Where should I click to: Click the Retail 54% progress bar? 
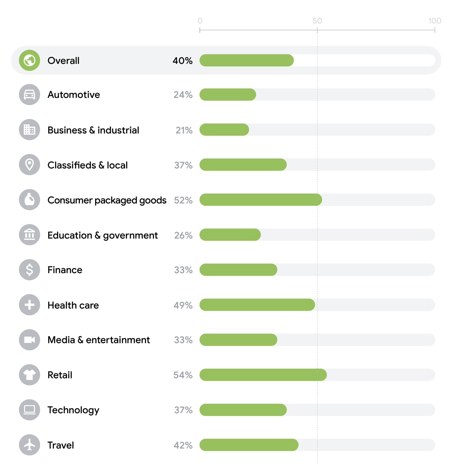pyautogui.click(x=263, y=375)
